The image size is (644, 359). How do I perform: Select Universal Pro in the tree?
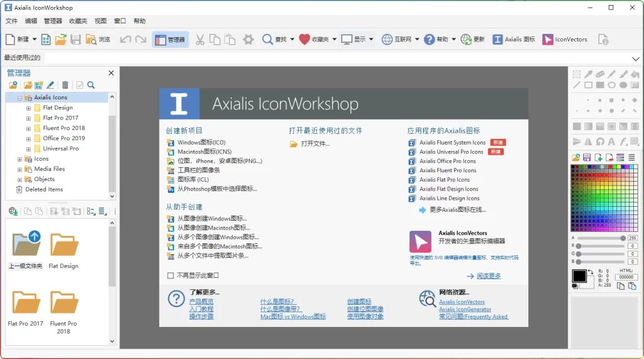pos(61,149)
